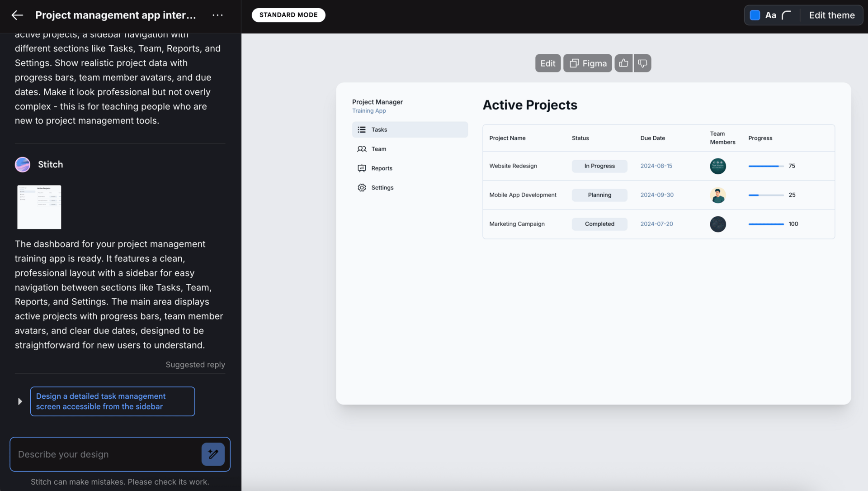Screen dimensions: 868x491
Task: Select Settings in the preview sidebar
Action: point(410,188)
